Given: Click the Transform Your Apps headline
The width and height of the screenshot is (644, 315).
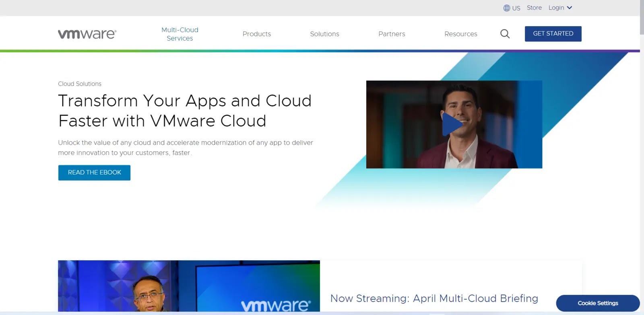Looking at the screenshot, I should pyautogui.click(x=185, y=111).
